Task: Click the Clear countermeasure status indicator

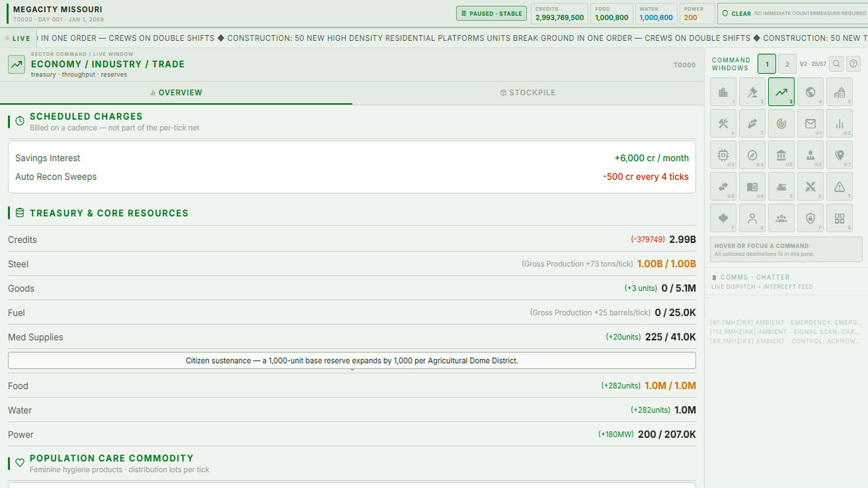Action: 793,14
